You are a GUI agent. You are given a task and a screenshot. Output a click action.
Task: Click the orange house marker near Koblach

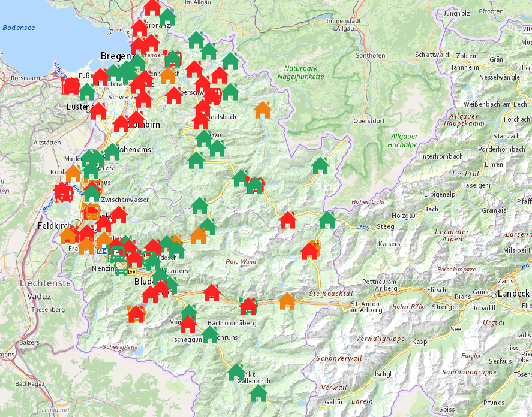tap(73, 174)
